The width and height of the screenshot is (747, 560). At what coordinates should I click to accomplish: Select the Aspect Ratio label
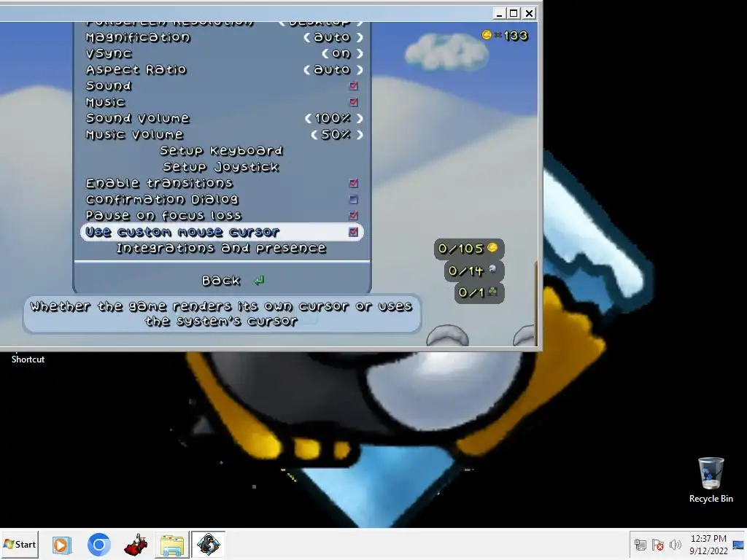[136, 69]
